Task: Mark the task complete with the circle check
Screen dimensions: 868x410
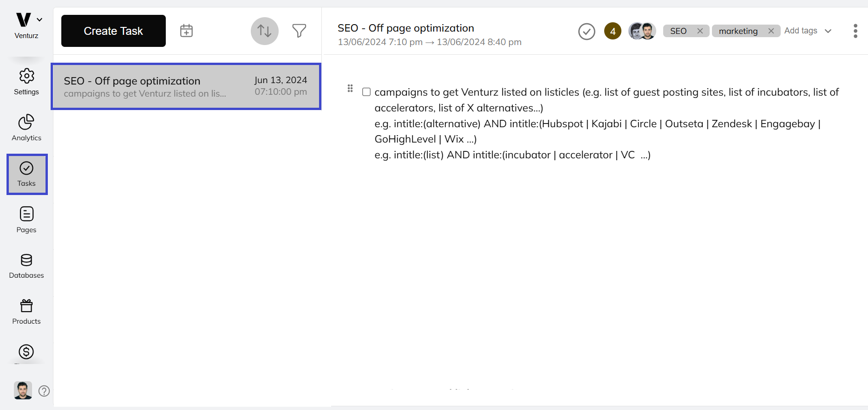Action: click(587, 32)
